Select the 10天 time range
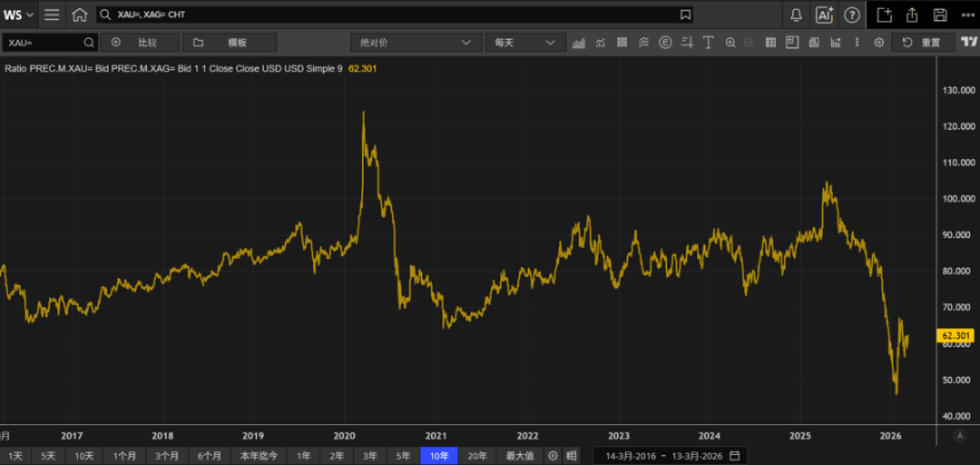980x465 pixels. (x=83, y=456)
